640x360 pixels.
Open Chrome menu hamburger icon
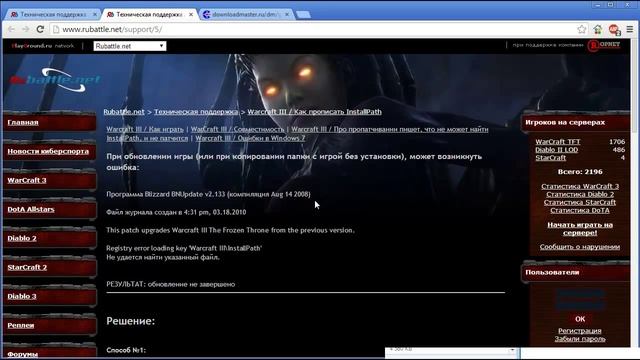[x=630, y=29]
